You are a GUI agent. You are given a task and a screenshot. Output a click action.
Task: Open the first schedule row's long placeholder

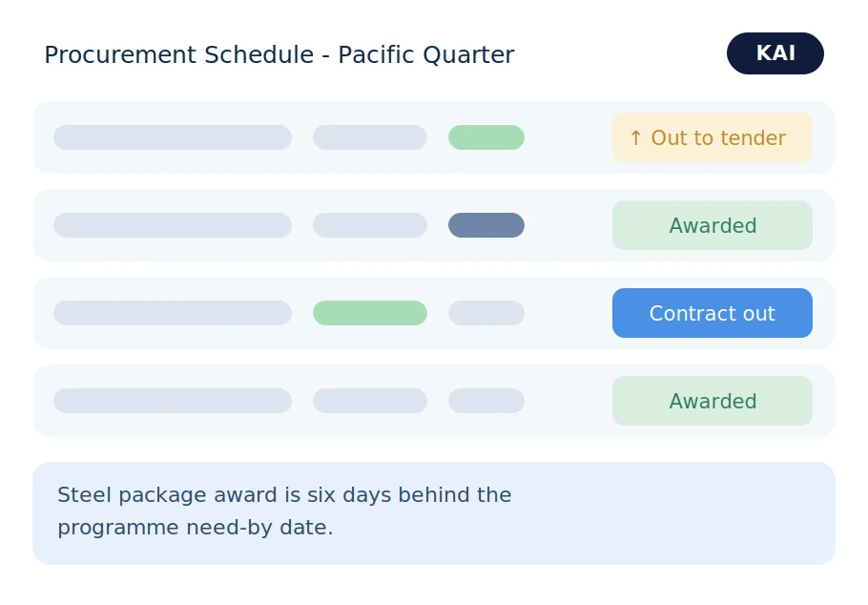point(173,137)
